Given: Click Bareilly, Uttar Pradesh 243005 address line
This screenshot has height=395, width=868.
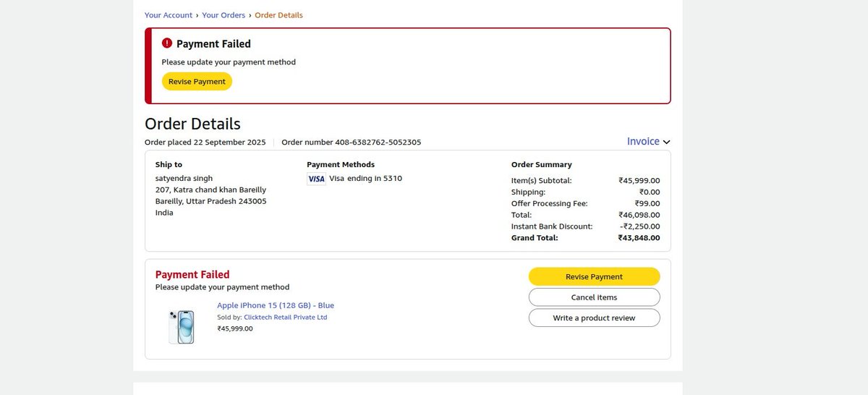Looking at the screenshot, I should (210, 201).
